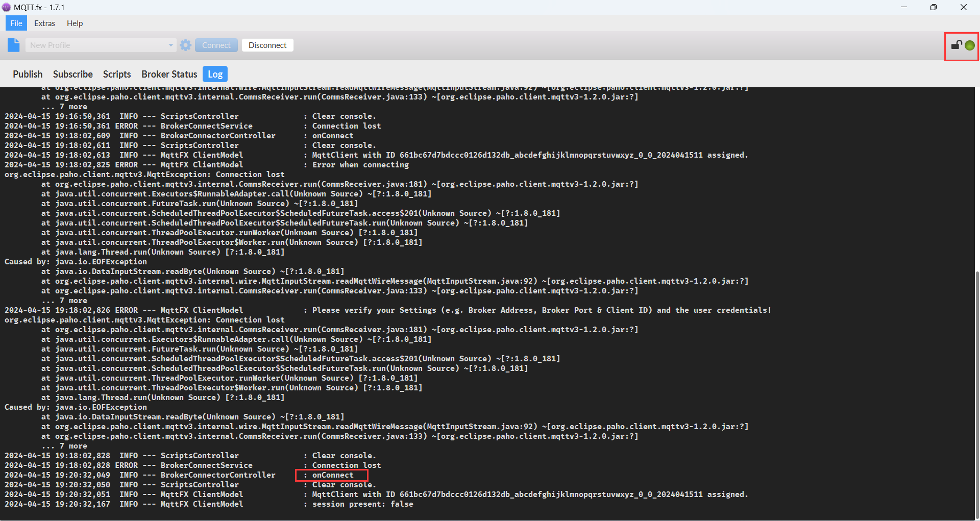Restore down the MQTT.fx window
The image size is (980, 521).
(x=934, y=7)
